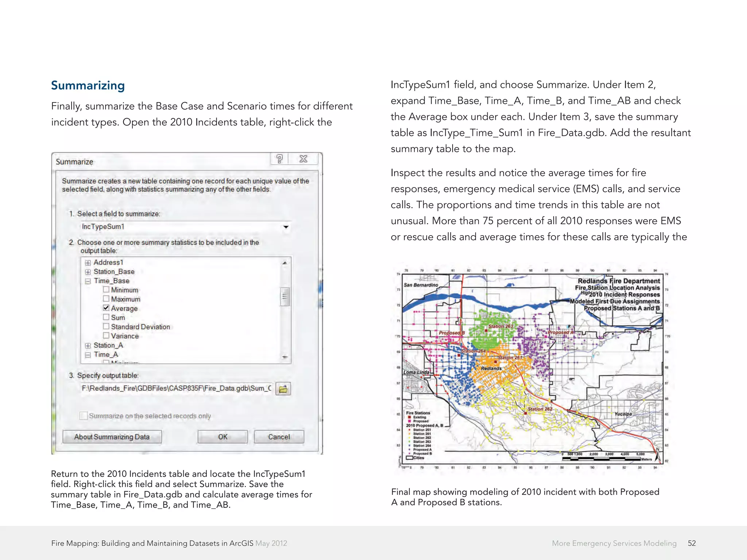Toggle the Variance checkbox

point(106,336)
